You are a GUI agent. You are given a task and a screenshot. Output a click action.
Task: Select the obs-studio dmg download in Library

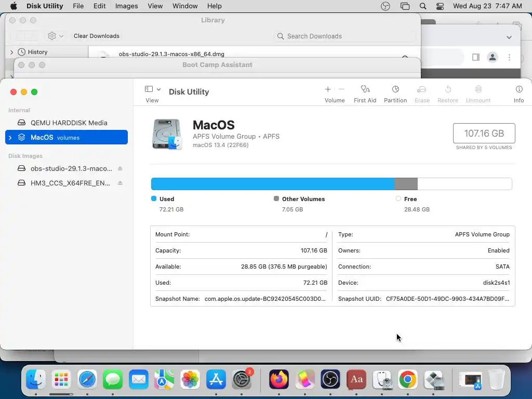click(x=171, y=54)
